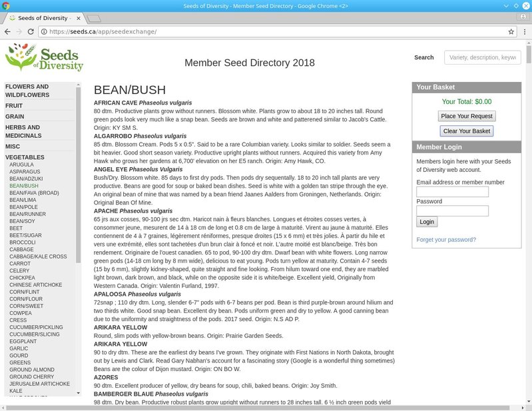532x411 pixels.
Task: Open MISC category
Action: tap(13, 147)
